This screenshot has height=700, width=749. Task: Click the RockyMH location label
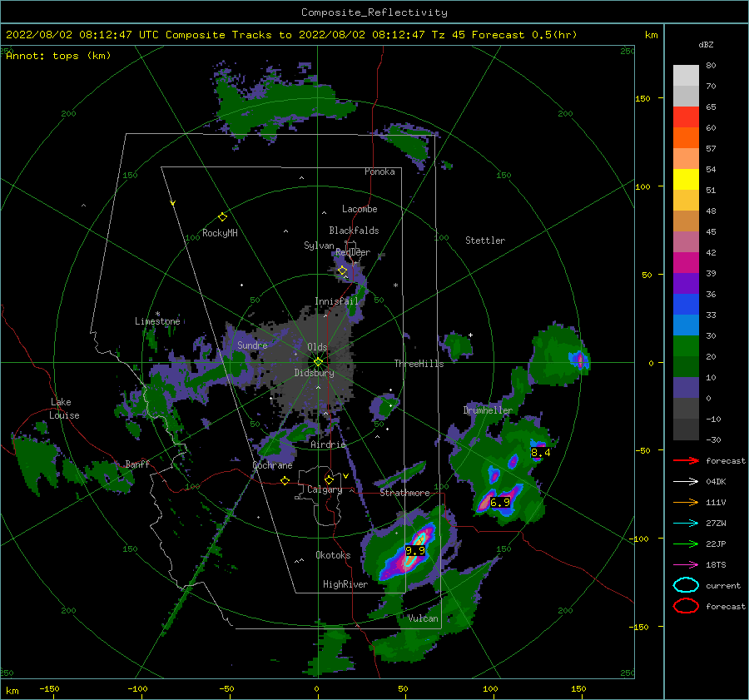click(220, 233)
